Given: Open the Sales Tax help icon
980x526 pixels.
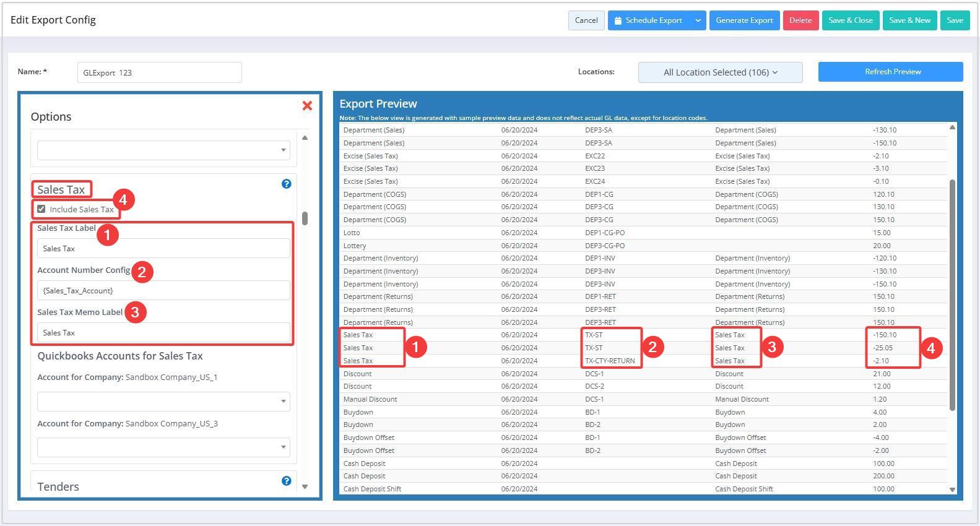Looking at the screenshot, I should click(286, 184).
